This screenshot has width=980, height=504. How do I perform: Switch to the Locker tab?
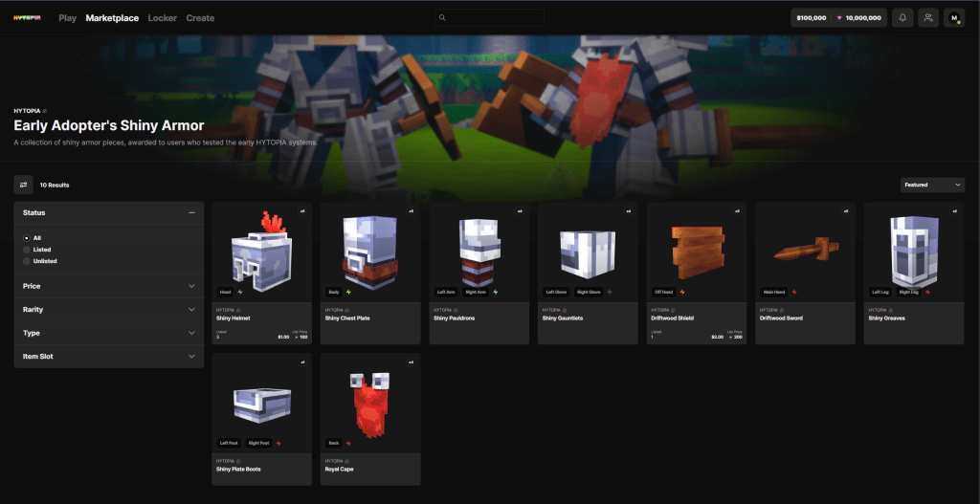[x=163, y=18]
